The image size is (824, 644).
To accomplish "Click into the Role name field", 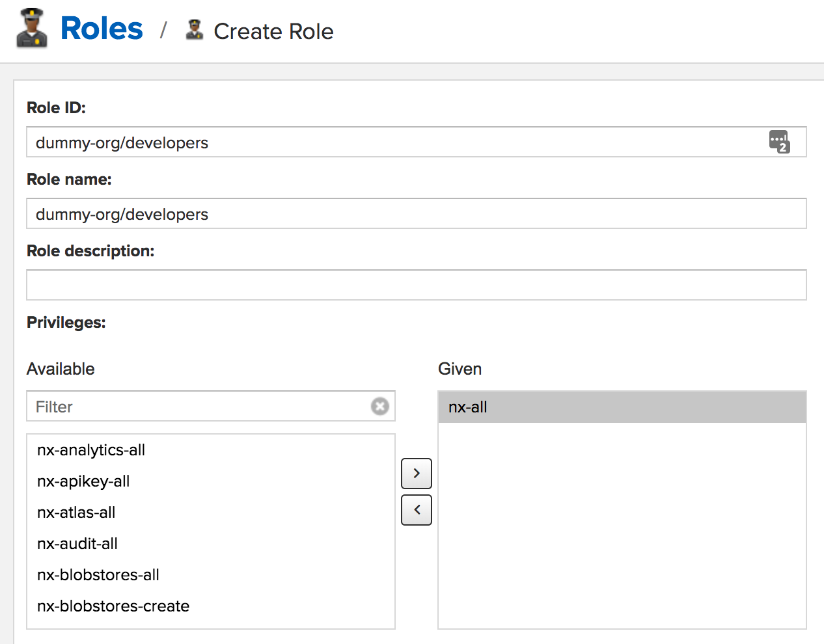I will [x=417, y=214].
